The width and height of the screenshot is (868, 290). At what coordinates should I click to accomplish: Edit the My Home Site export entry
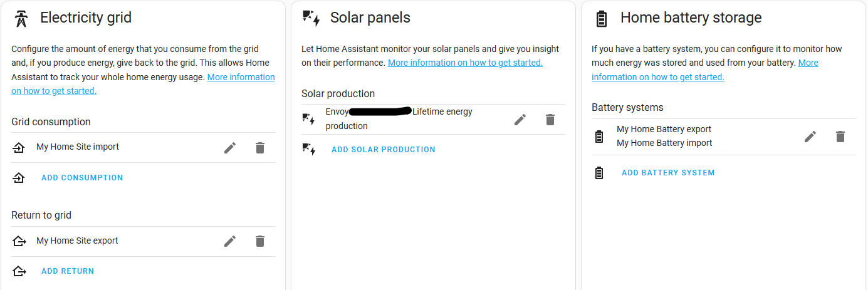pyautogui.click(x=230, y=241)
